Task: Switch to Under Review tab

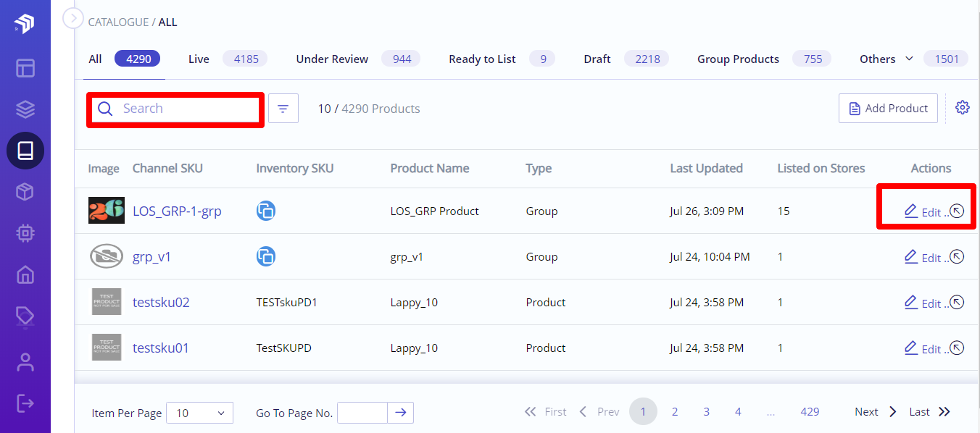Action: pos(359,59)
